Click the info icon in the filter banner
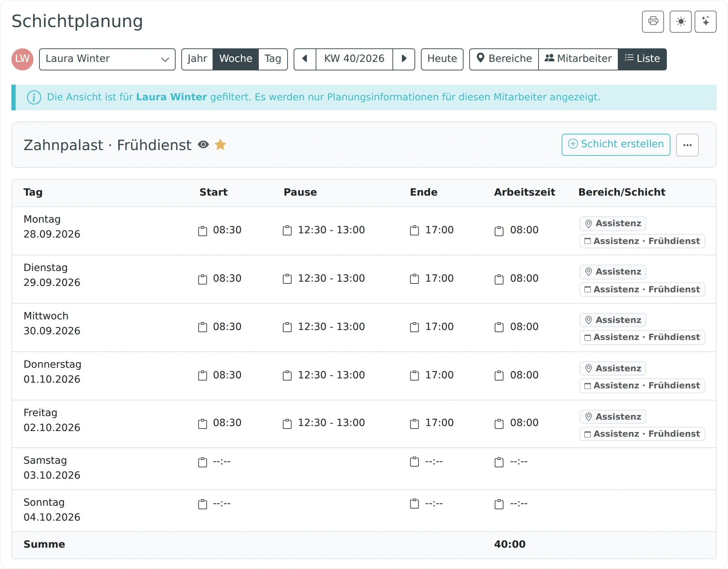This screenshot has height=569, width=728. pos(34,97)
